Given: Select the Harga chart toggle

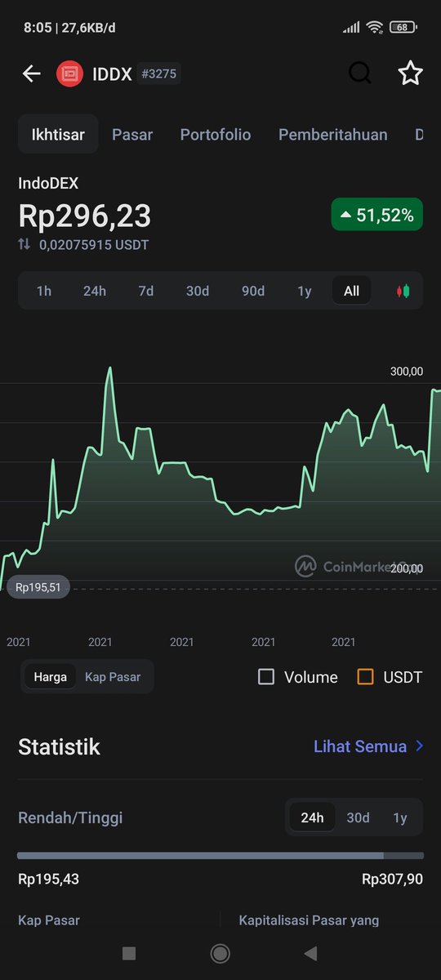Looking at the screenshot, I should pos(51,677).
